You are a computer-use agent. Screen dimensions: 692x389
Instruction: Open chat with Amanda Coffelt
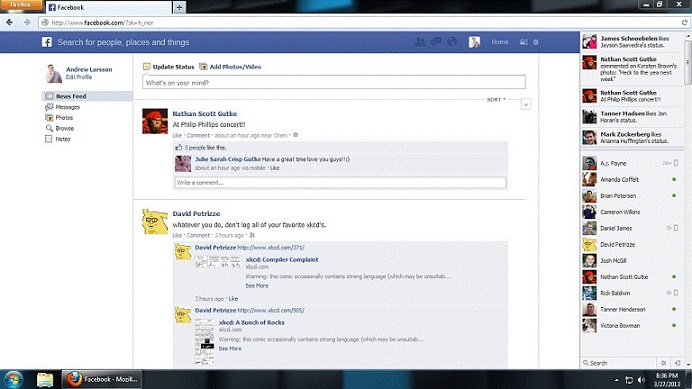pos(632,180)
